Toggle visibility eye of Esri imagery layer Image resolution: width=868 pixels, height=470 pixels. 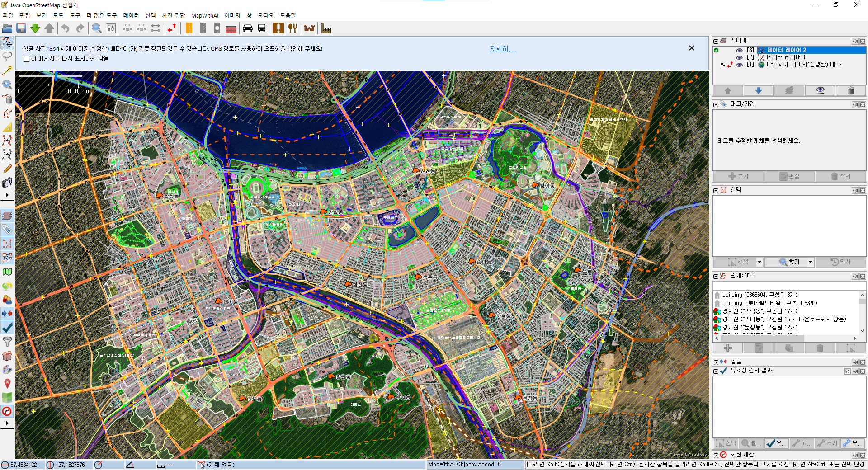[739, 65]
